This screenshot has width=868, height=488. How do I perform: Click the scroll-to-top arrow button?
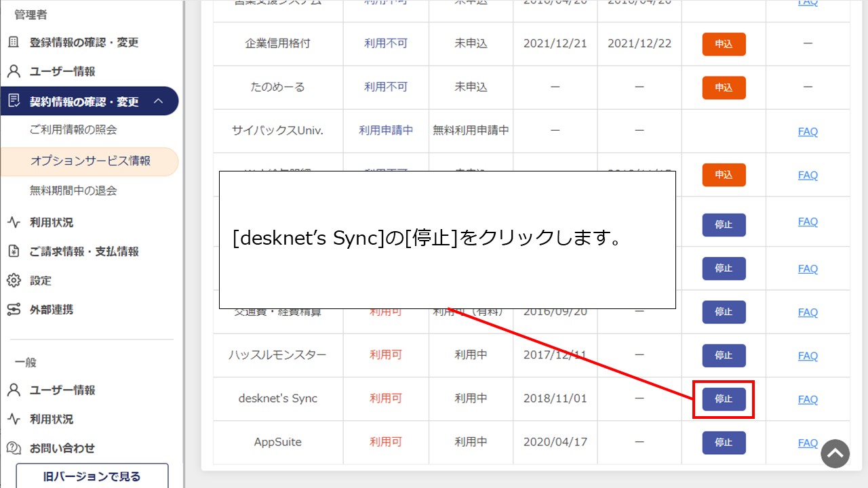click(x=835, y=454)
